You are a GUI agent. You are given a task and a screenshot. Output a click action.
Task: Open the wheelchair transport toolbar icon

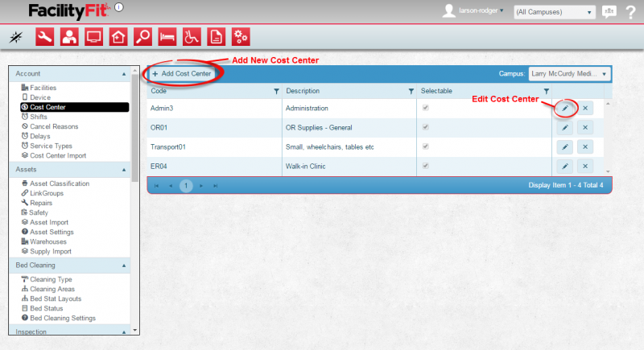click(192, 37)
